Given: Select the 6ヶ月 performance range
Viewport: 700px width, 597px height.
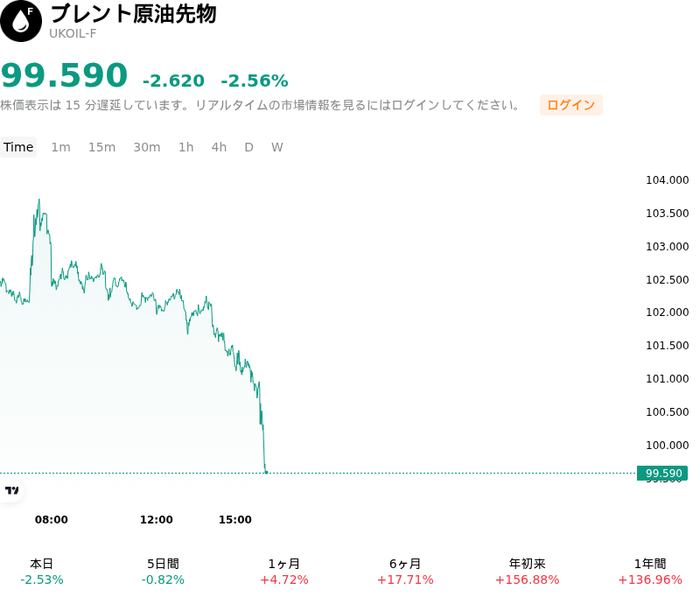Looking at the screenshot, I should [x=405, y=572].
